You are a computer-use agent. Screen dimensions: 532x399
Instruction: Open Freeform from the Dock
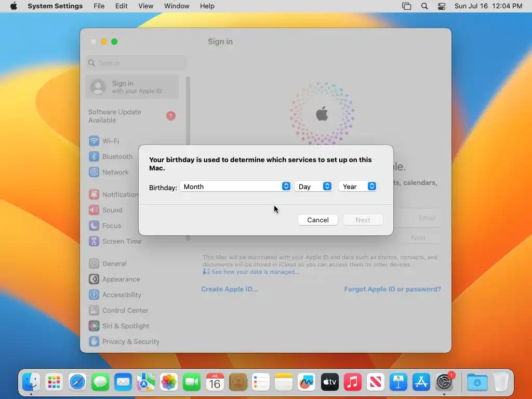pyautogui.click(x=307, y=382)
